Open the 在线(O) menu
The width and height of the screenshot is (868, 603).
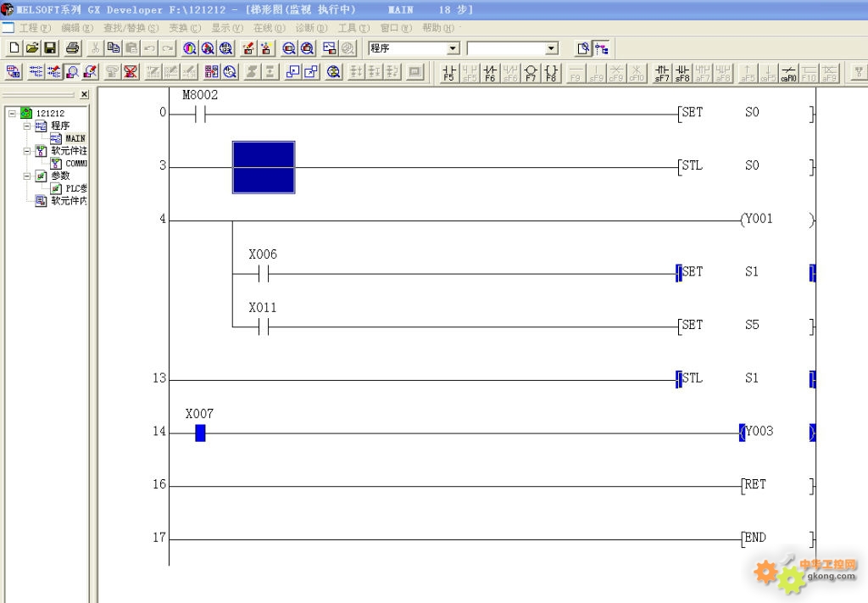pos(269,28)
